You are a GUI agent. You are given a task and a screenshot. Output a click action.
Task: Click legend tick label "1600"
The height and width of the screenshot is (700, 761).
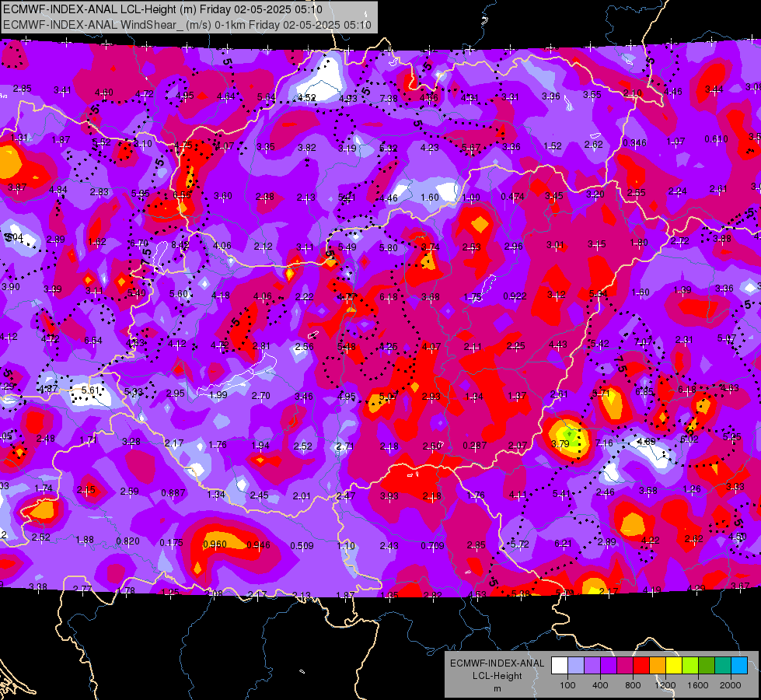(x=697, y=685)
